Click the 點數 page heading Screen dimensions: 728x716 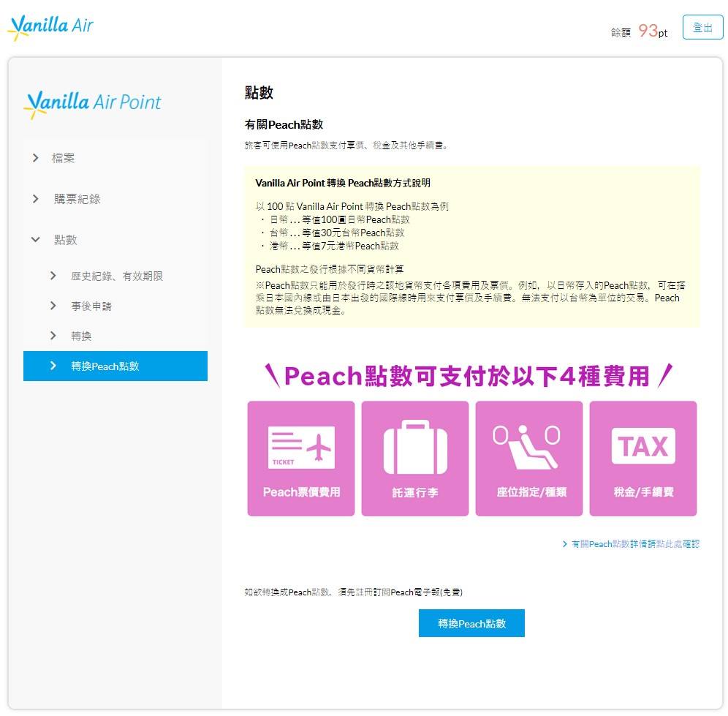pyautogui.click(x=259, y=92)
